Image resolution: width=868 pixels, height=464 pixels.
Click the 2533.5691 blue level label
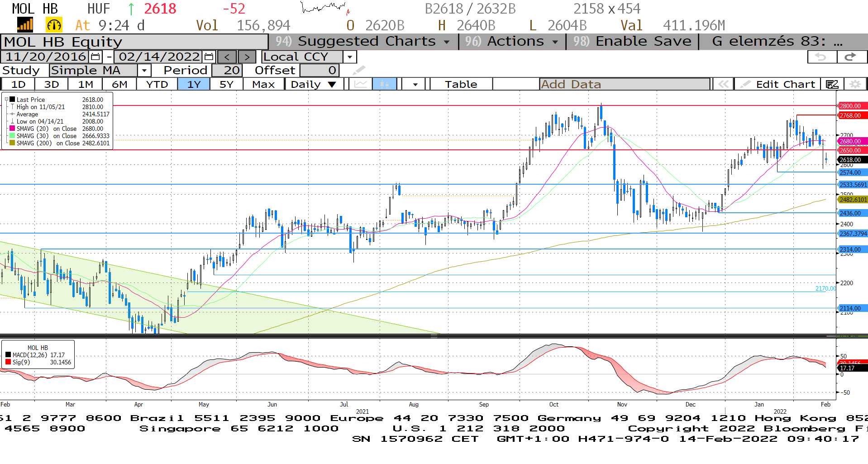[x=853, y=185]
